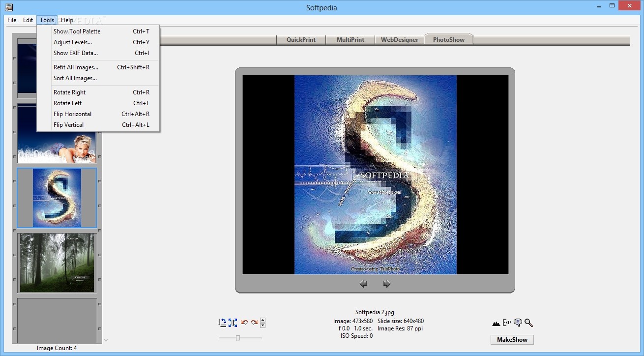
Task: Switch to the MultiPrint tab
Action: pyautogui.click(x=351, y=40)
